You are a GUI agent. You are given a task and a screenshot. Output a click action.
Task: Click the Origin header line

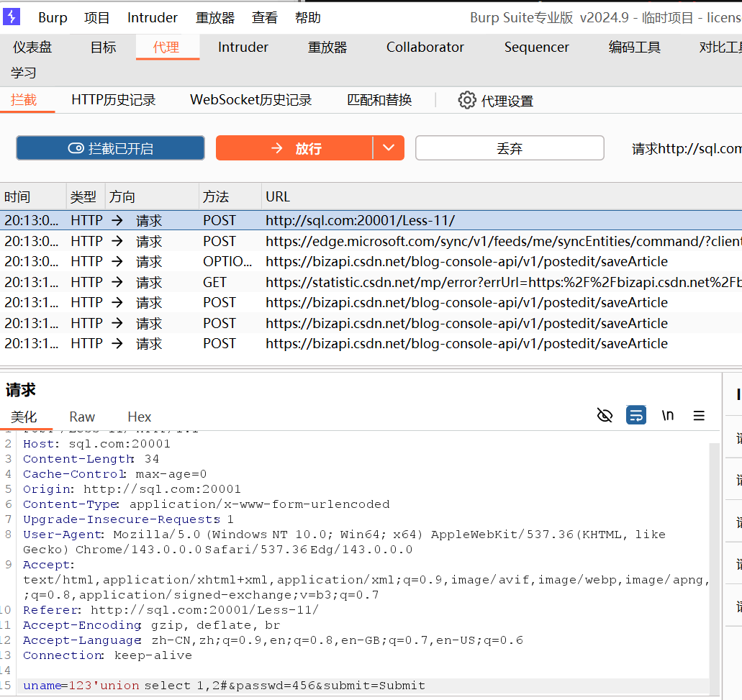coord(132,489)
